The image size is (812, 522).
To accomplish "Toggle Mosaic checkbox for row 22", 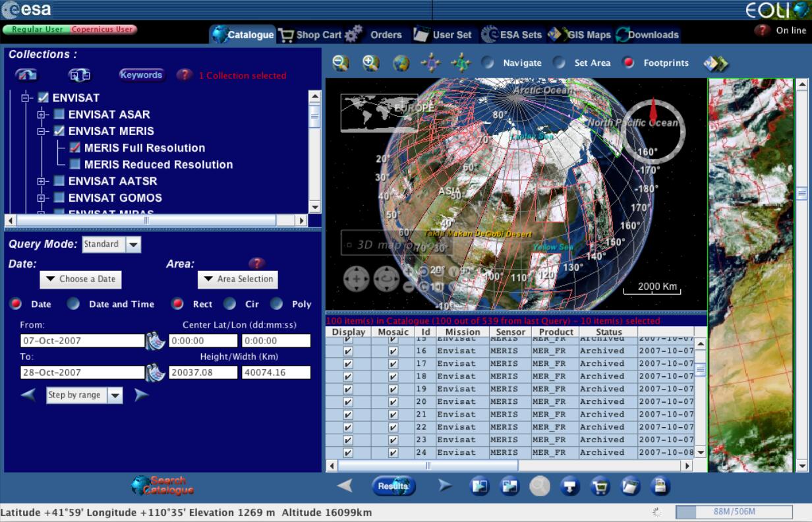I will (393, 427).
